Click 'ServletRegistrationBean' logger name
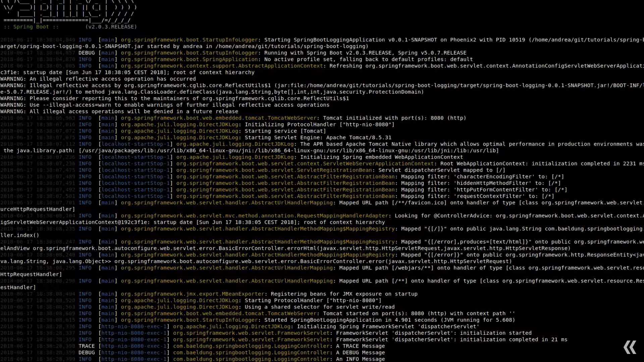 [334, 170]
